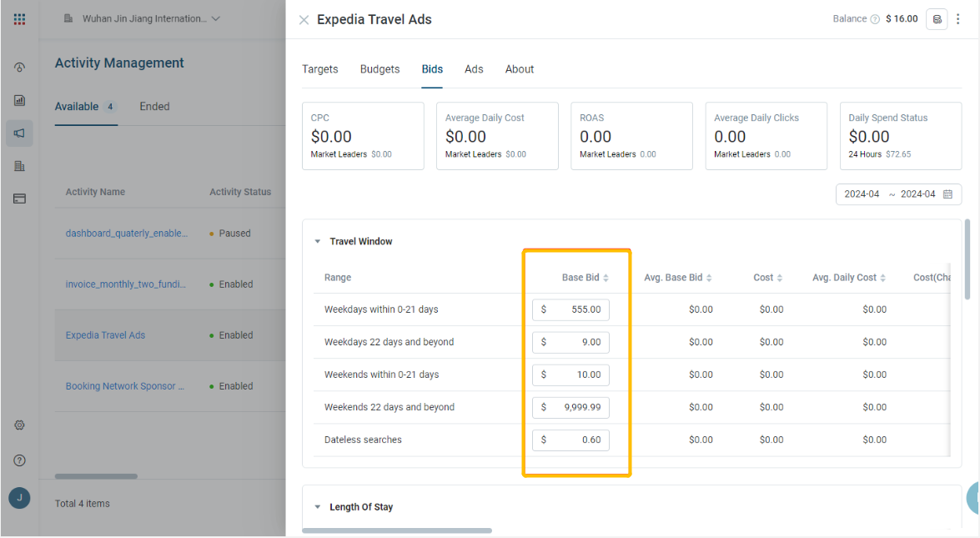980x538 pixels.
Task: Click the $ 16.00 balance value
Action: [x=902, y=18]
